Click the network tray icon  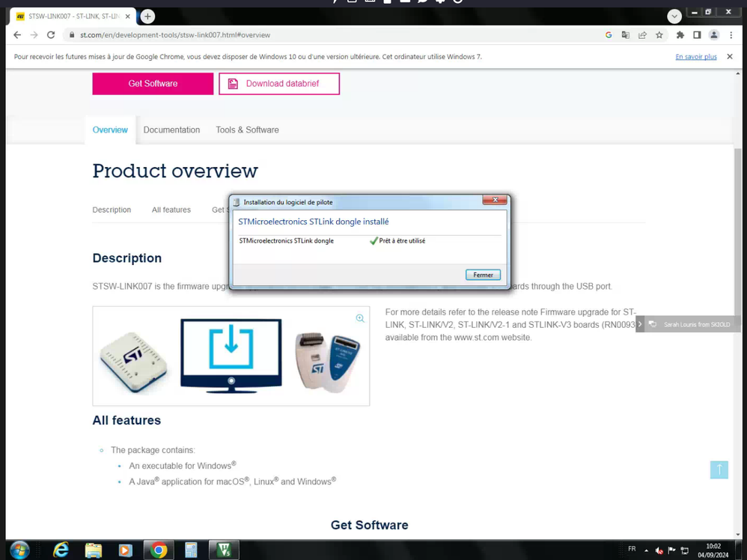(x=685, y=550)
